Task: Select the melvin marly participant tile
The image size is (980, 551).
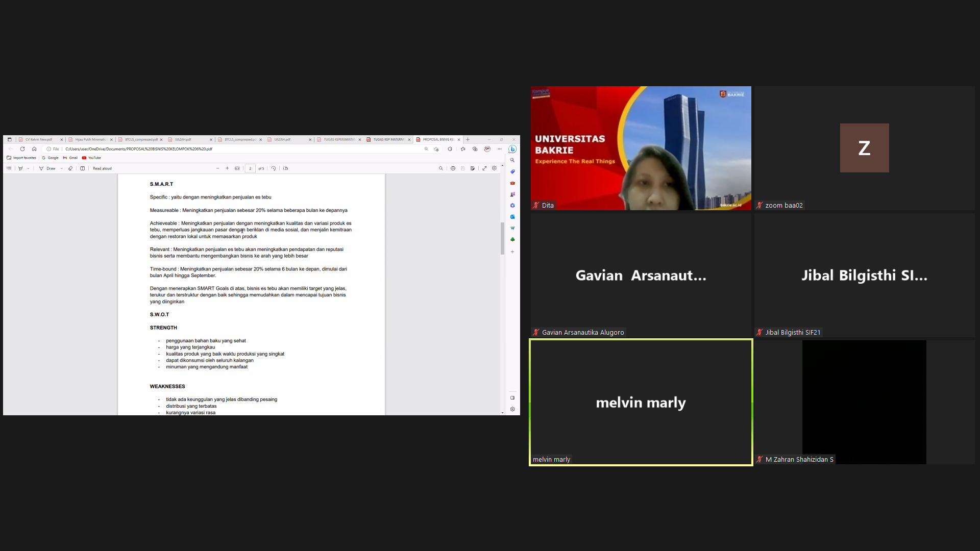Action: coord(641,402)
